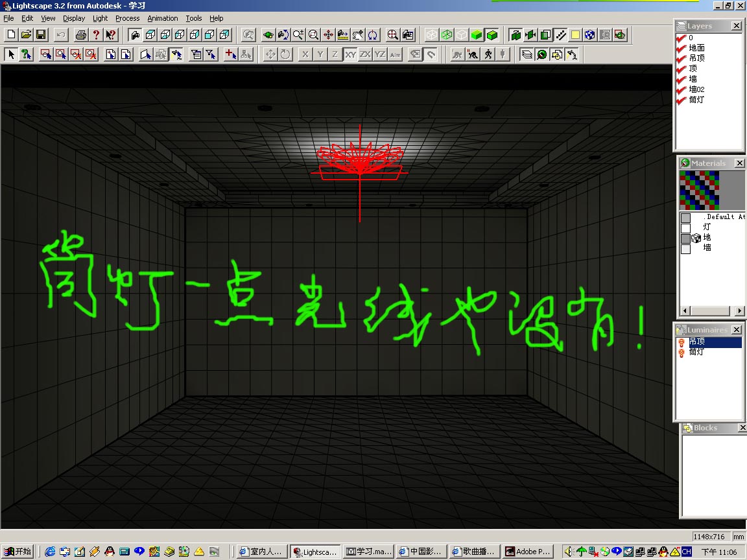Viewport: 747px width, 560px height.
Task: Select the 灯 material swatch
Action: 685,228
